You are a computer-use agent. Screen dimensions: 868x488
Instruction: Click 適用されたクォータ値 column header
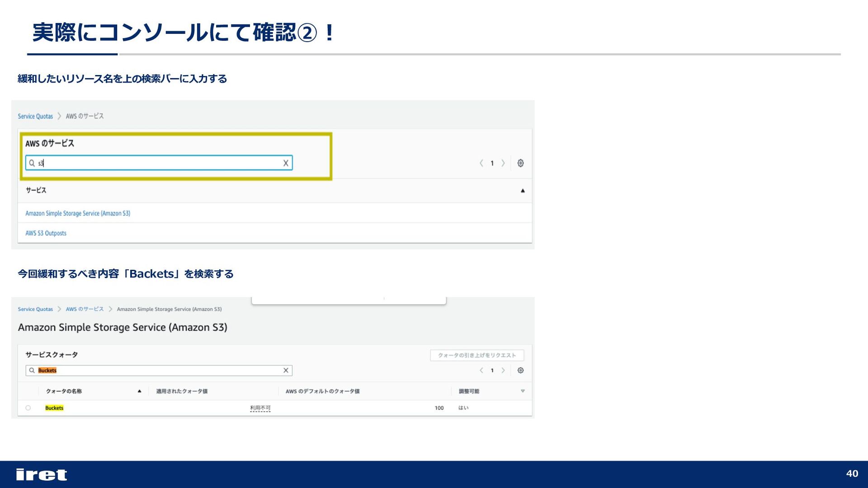click(182, 391)
